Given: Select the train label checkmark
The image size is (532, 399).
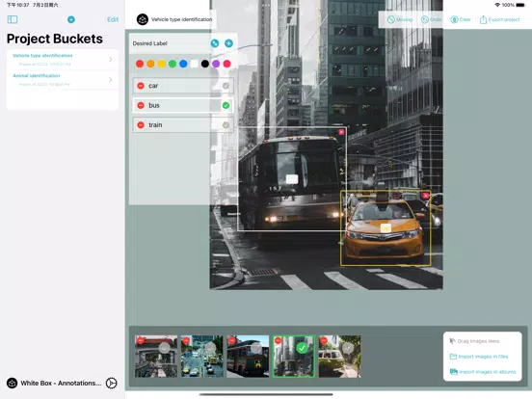Looking at the screenshot, I should 226,125.
